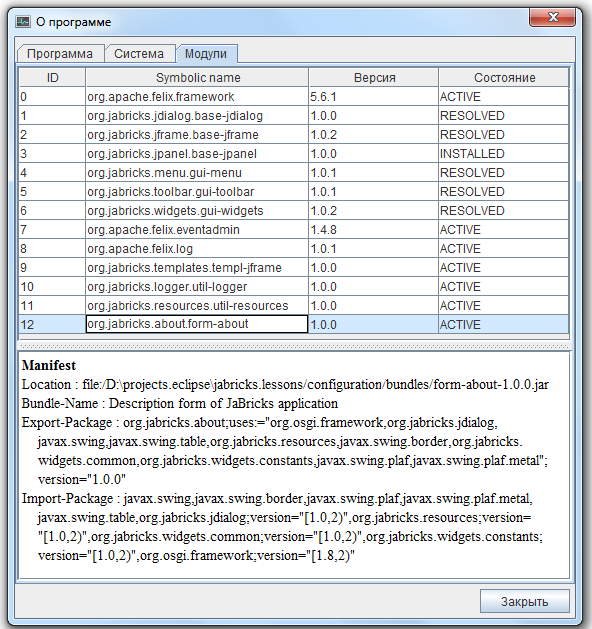Screen dimensions: 592x629
Task: Select row org.jabricks.widgets.gui-widgets
Action: coord(294,211)
